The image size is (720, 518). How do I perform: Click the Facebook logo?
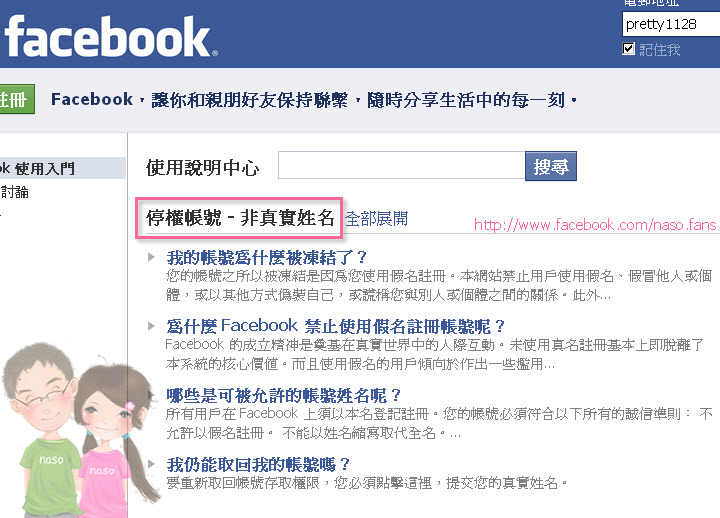pyautogui.click(x=110, y=36)
